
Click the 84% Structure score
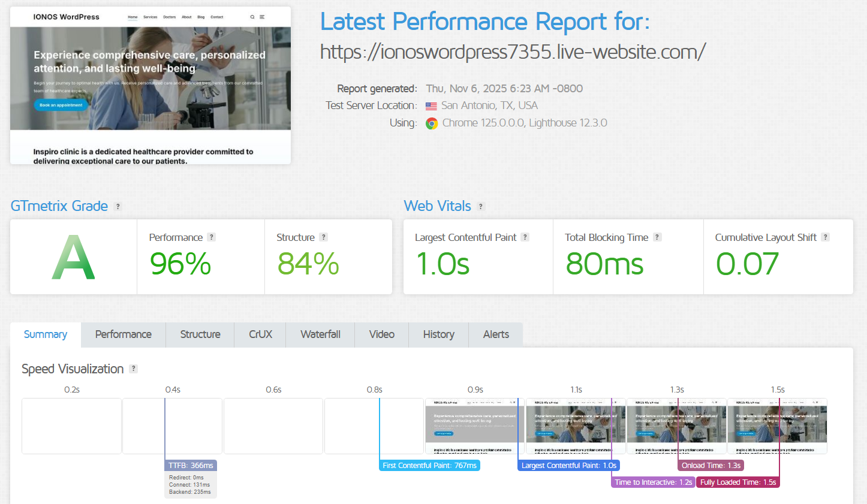(x=308, y=264)
